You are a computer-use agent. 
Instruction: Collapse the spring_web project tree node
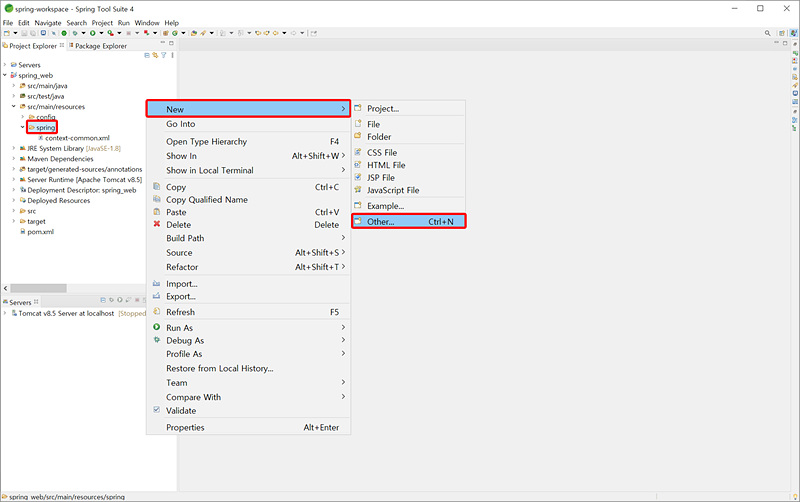point(5,75)
